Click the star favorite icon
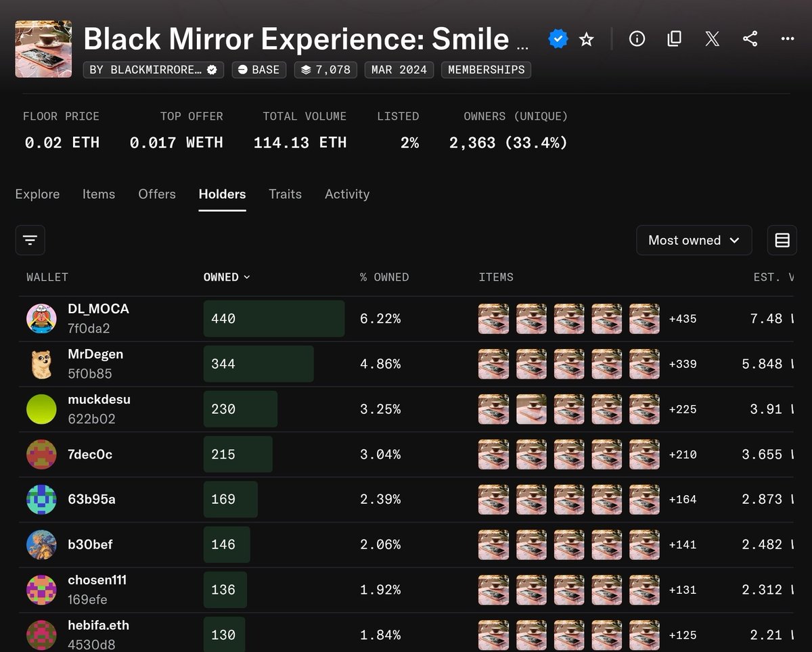Image resolution: width=812 pixels, height=652 pixels. 586,39
